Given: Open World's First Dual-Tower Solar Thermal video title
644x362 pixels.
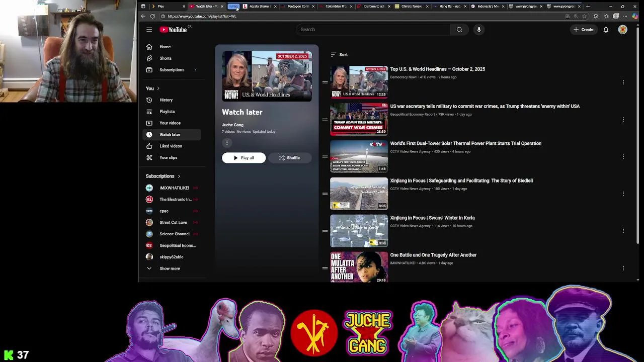Looking at the screenshot, I should (x=465, y=144).
